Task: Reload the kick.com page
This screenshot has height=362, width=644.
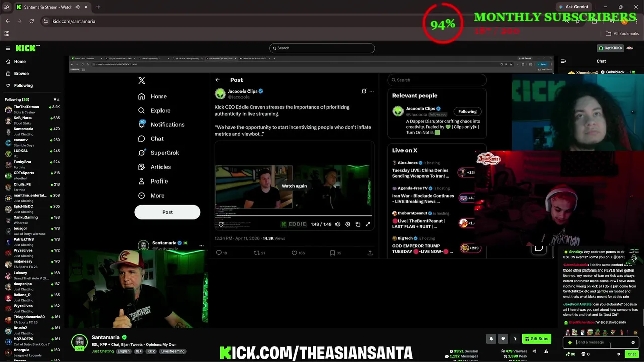Action: pyautogui.click(x=31, y=21)
